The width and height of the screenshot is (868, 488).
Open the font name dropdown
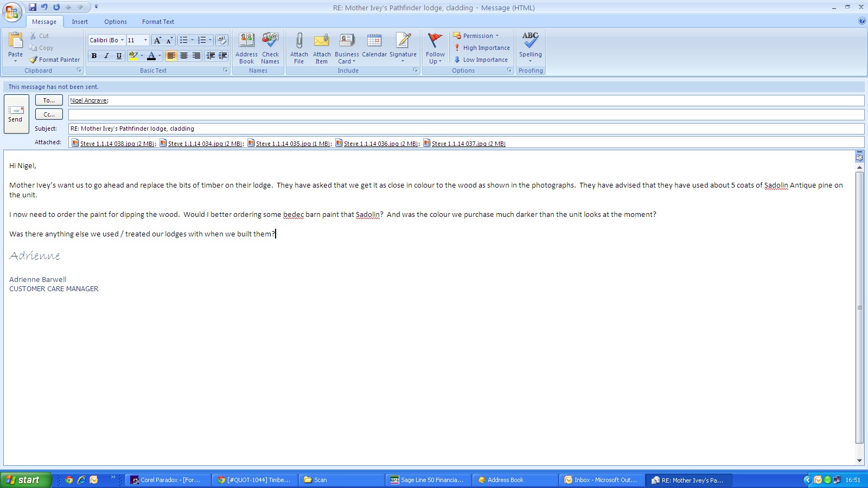tap(122, 40)
